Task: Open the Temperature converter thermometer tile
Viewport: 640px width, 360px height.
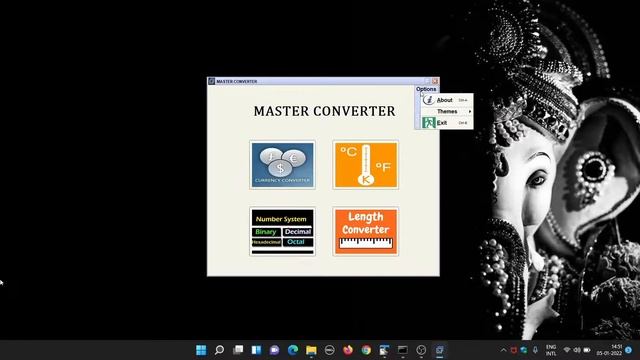Action: pyautogui.click(x=366, y=165)
